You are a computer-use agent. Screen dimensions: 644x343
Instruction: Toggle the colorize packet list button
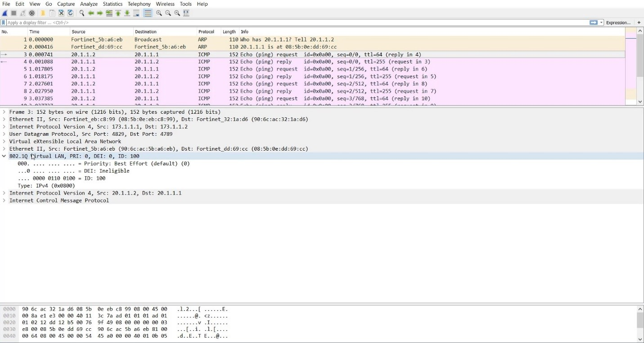(148, 13)
